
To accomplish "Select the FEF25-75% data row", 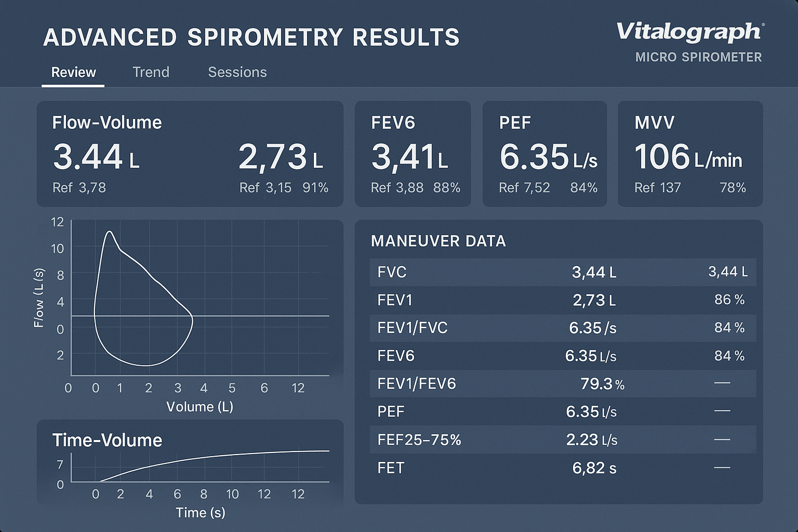I will click(x=563, y=440).
